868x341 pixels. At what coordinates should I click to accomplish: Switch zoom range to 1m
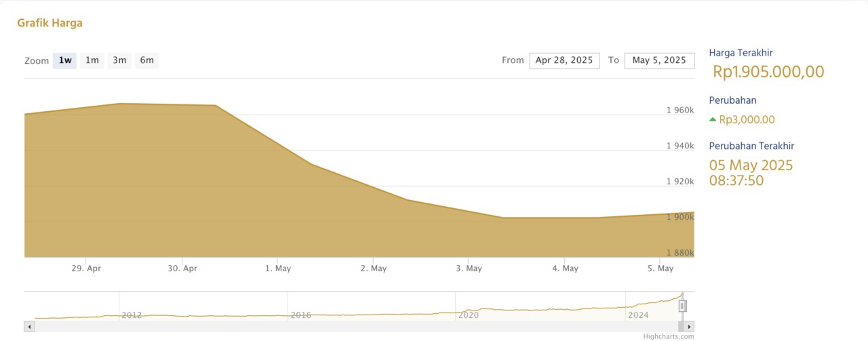92,60
